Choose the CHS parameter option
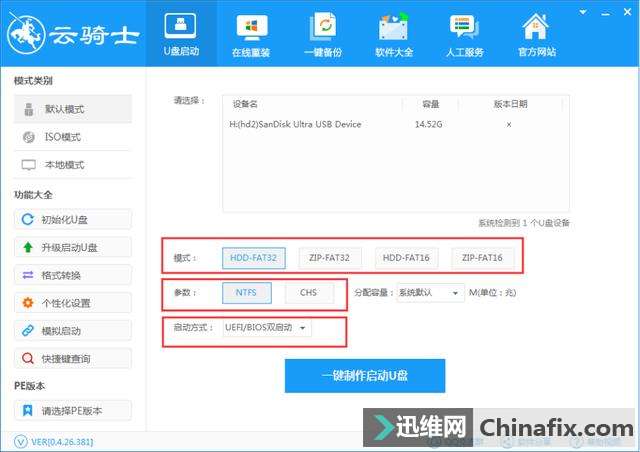The width and height of the screenshot is (640, 452). coord(308,293)
